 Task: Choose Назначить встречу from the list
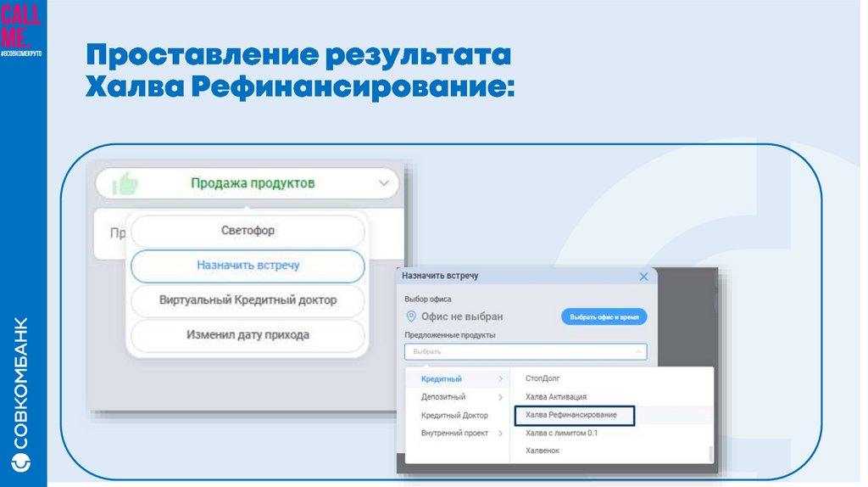(248, 266)
